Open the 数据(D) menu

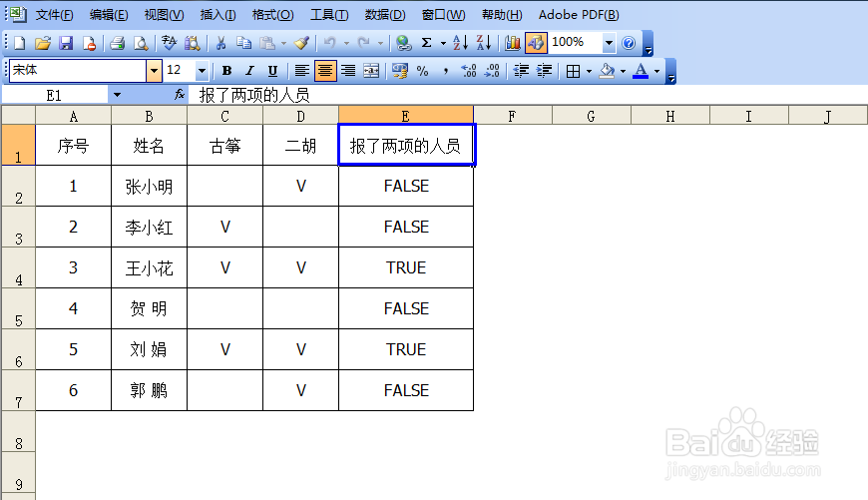[385, 15]
